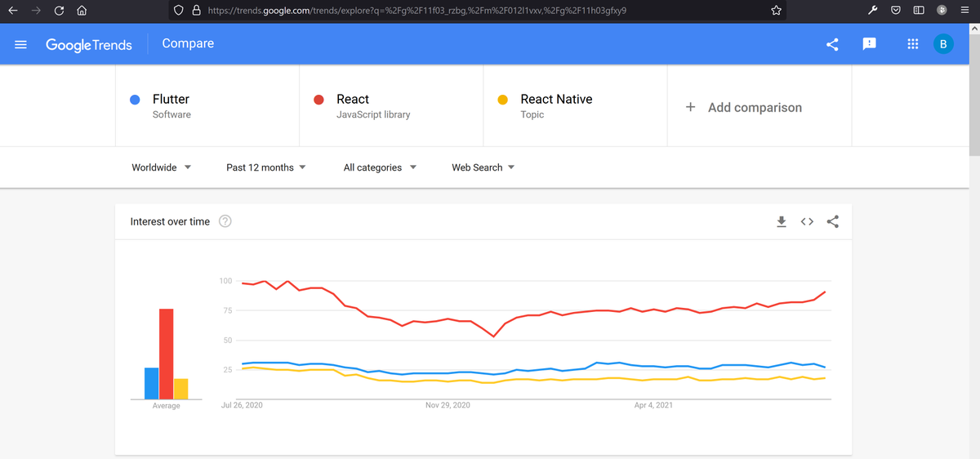Open the Worldwide region dropdown
Viewport: 980px width, 459px height.
162,167
